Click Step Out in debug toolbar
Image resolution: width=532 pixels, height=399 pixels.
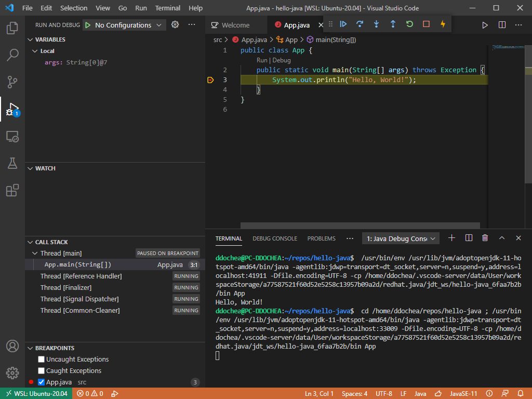(393, 24)
